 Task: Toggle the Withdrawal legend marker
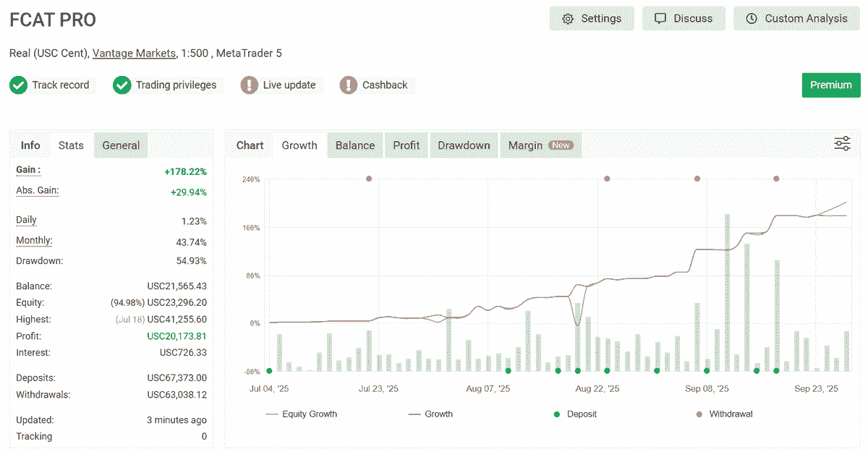699,414
